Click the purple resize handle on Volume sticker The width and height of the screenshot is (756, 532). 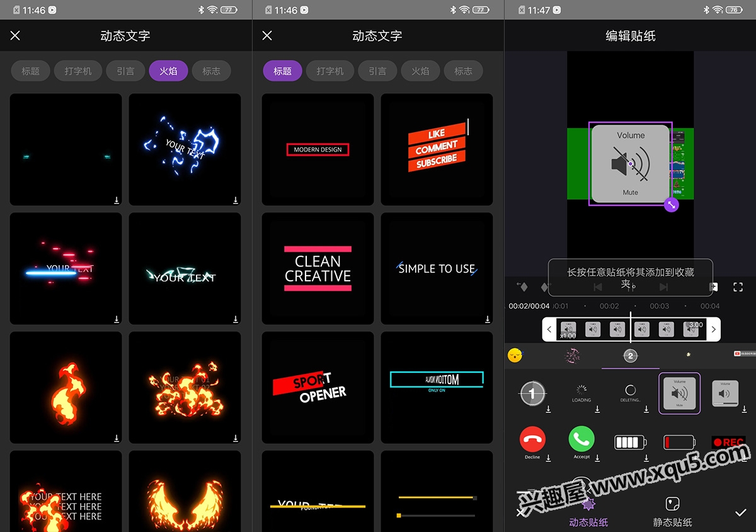(672, 205)
